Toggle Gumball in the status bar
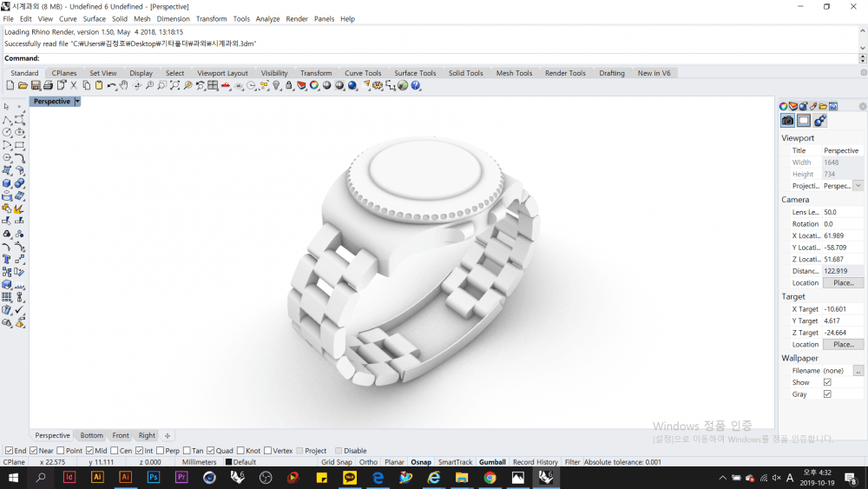 coord(492,462)
